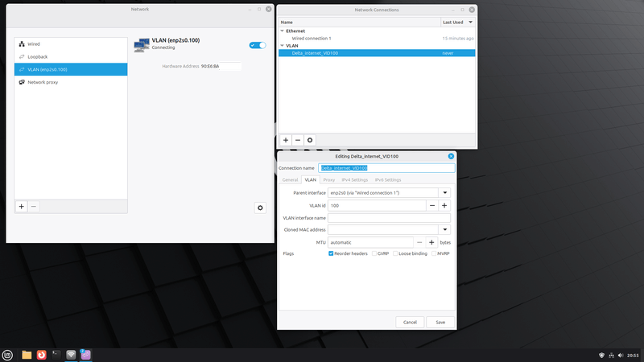Viewport: 644px width, 362px height.
Task: Switch to the Proxy tab
Action: [329, 179]
